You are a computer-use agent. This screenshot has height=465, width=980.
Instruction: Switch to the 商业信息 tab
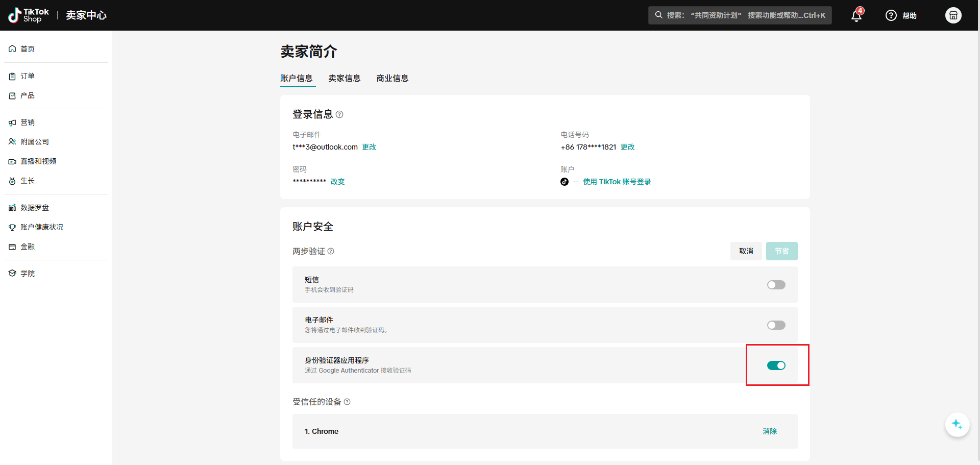(392, 78)
